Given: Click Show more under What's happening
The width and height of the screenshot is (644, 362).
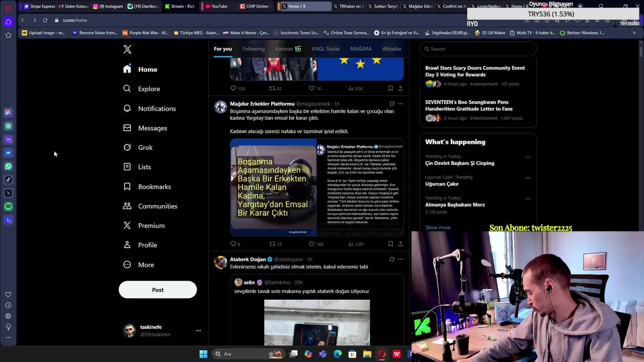Looking at the screenshot, I should coord(438,227).
